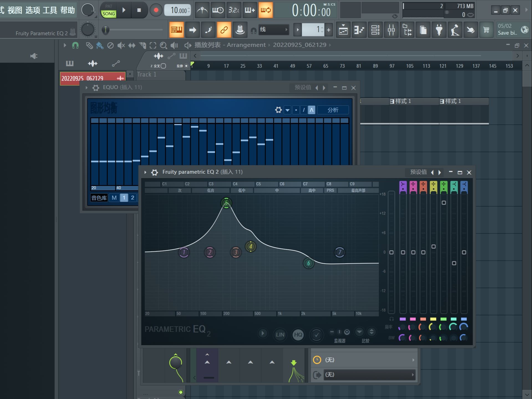Click the record button in transport
The height and width of the screenshot is (399, 532).
click(156, 10)
